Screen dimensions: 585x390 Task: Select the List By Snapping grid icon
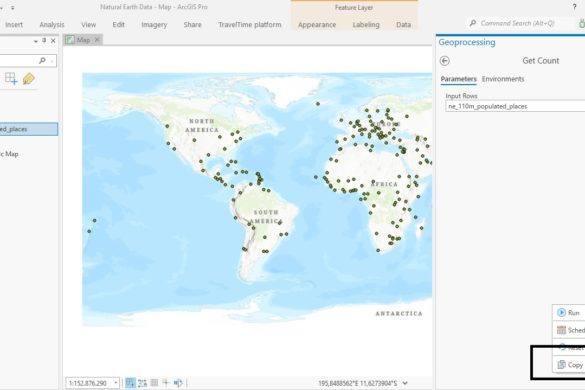click(x=11, y=79)
